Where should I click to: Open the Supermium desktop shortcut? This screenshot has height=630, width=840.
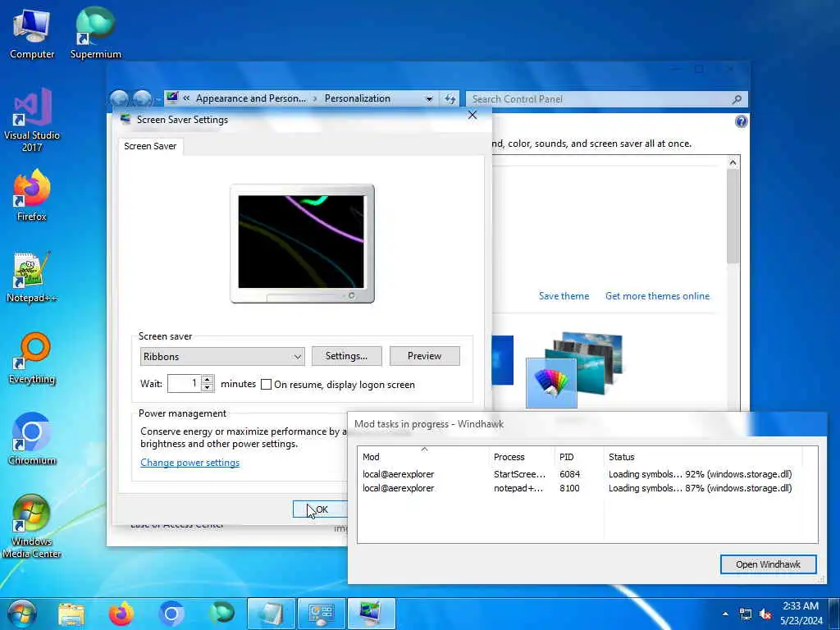95,33
